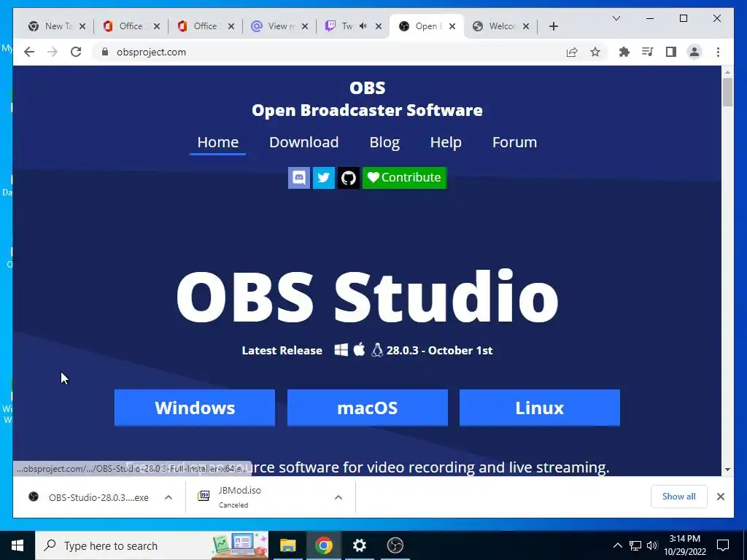Download OBS for macOS
The width and height of the screenshot is (747, 560).
(368, 408)
